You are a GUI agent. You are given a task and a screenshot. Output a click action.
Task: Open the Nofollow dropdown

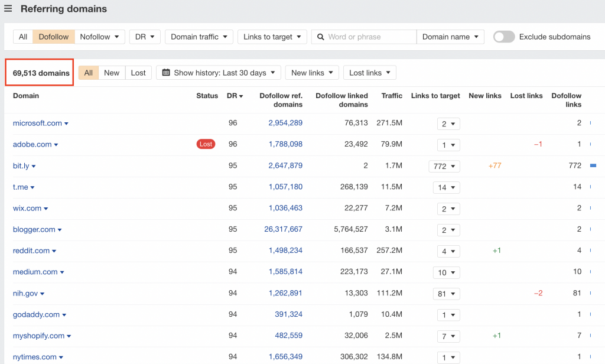(x=99, y=37)
